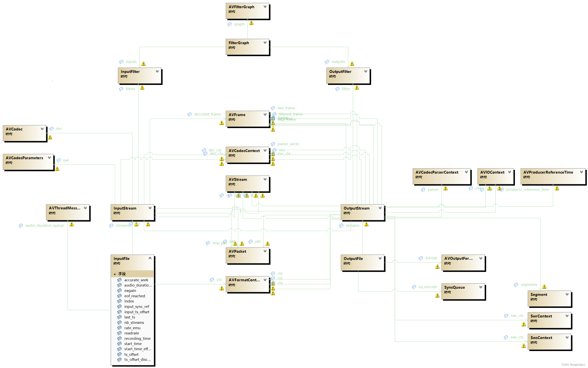Select the rate_emu field icon
Viewport: 588px width, 368px height.
point(119,328)
